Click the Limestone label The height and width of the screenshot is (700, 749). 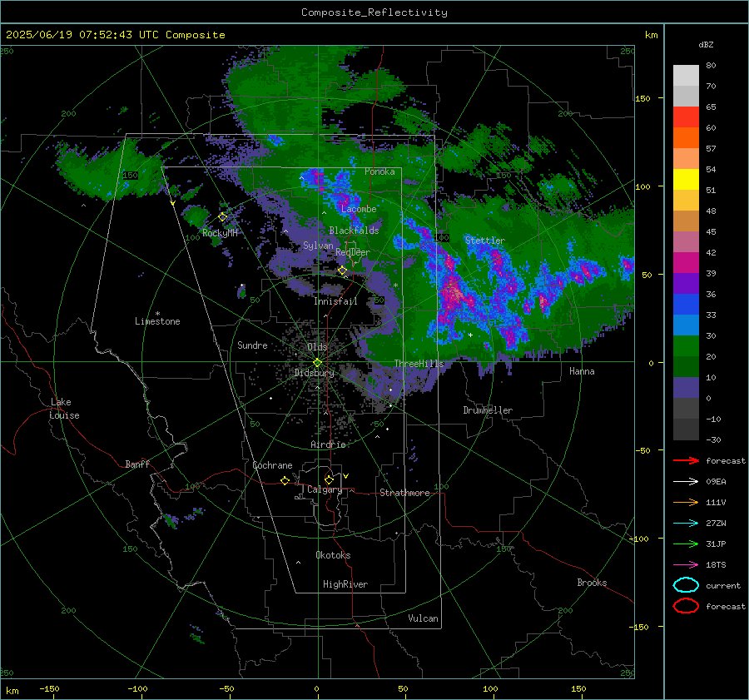(x=157, y=321)
